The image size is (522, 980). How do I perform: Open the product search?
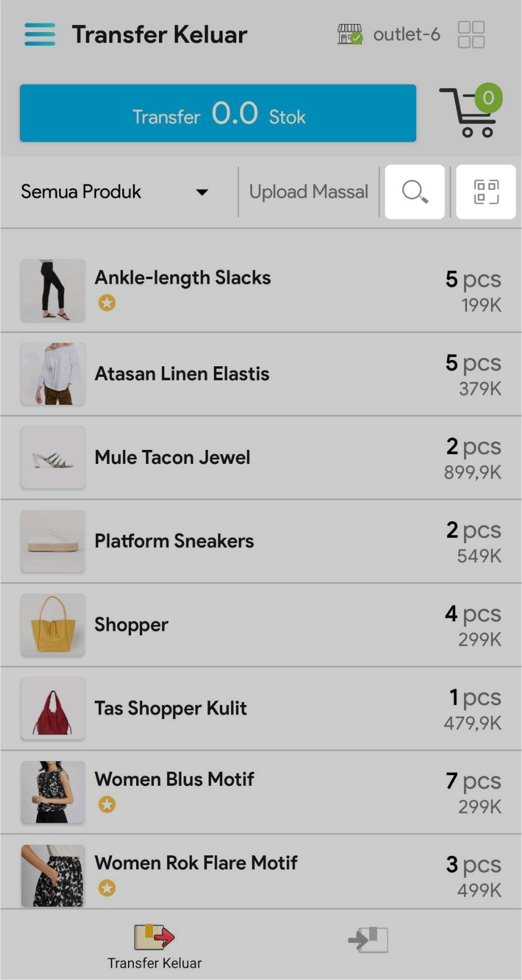pyautogui.click(x=414, y=192)
